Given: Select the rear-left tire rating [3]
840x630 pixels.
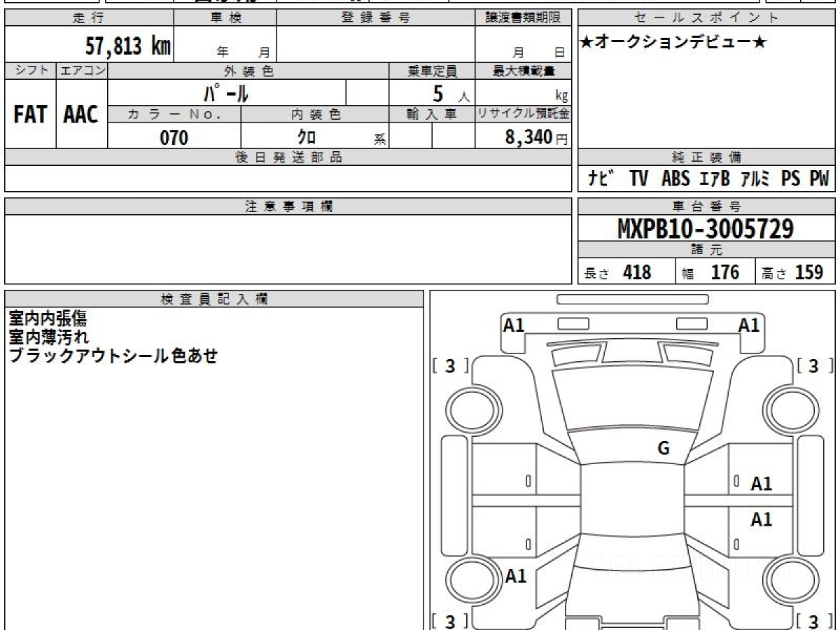Looking at the screenshot, I should pos(451,621).
